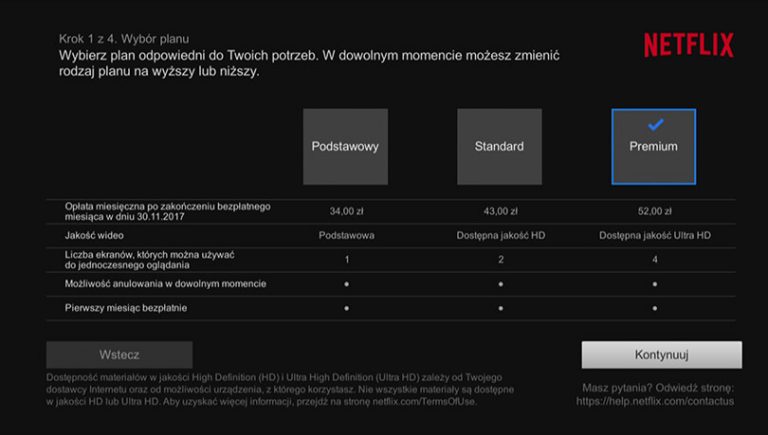The height and width of the screenshot is (435, 768).
Task: Click the blue checkmark on Premium tile
Action: [x=654, y=125]
